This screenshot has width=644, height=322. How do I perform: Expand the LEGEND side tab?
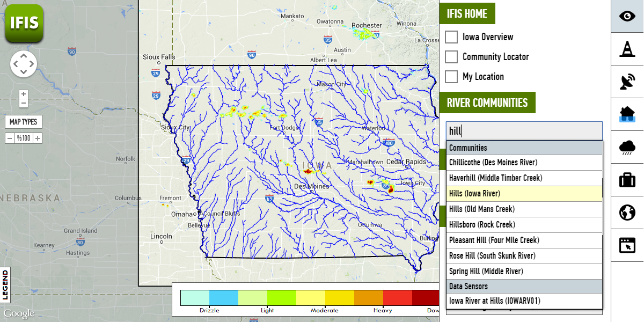[x=5, y=285]
